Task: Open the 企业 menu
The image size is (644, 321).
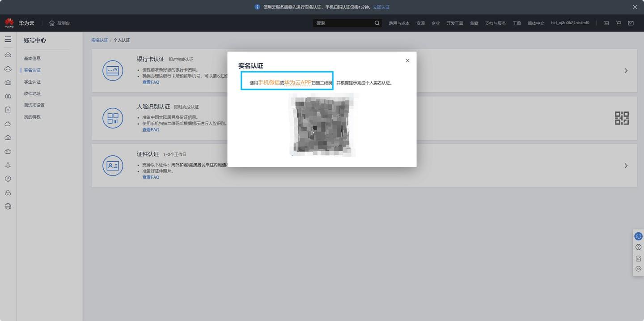Action: [436, 23]
